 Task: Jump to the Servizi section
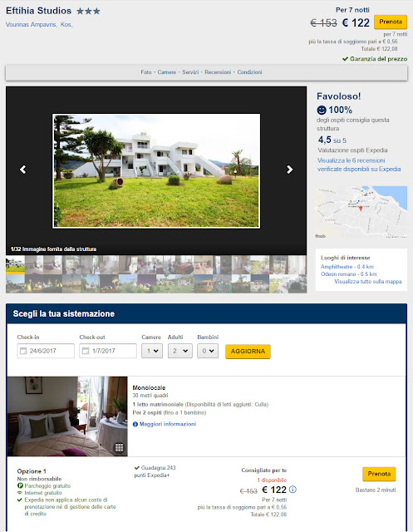coord(190,72)
